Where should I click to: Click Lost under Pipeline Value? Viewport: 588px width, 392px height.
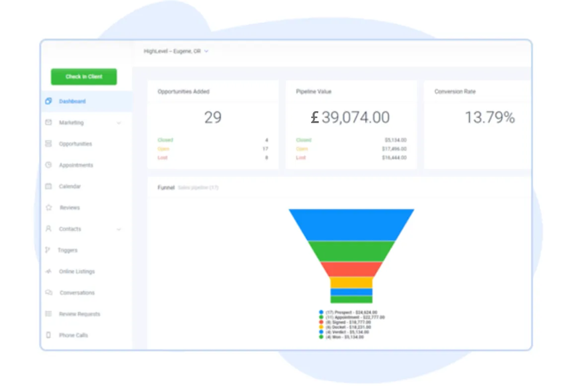(x=301, y=158)
